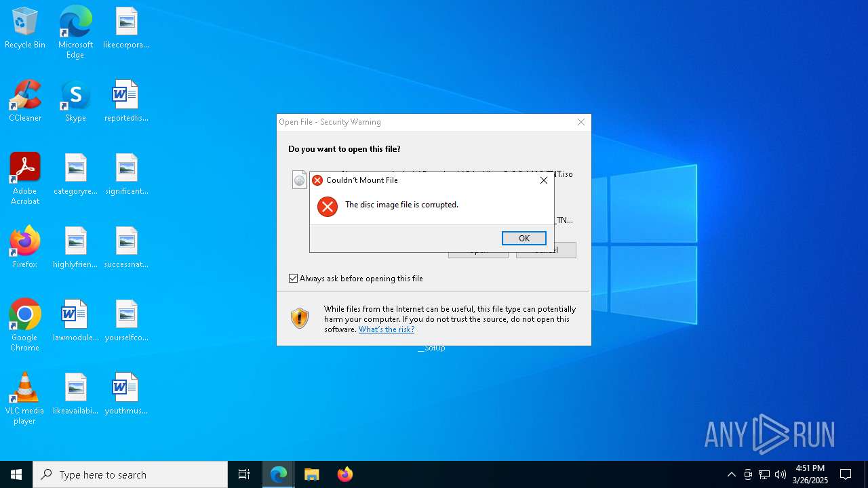
Task: Select the Adobe Acrobat desktop shortcut
Action: pyautogui.click(x=25, y=179)
